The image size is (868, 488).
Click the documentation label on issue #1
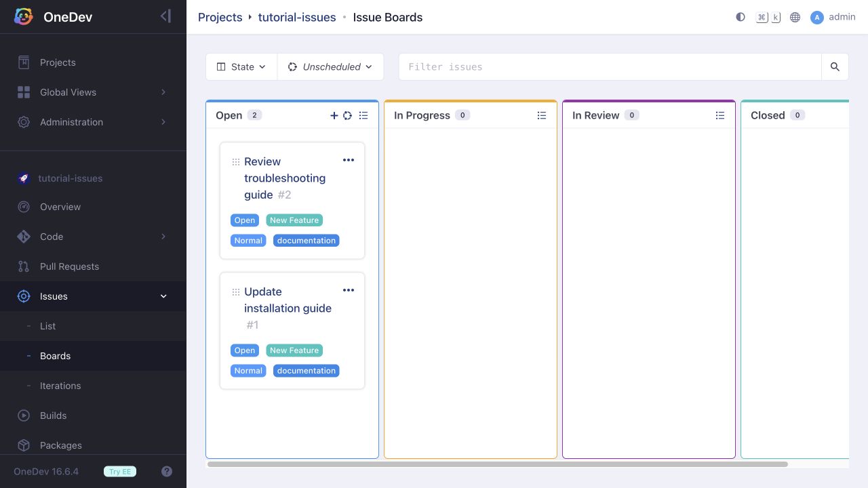click(x=307, y=371)
